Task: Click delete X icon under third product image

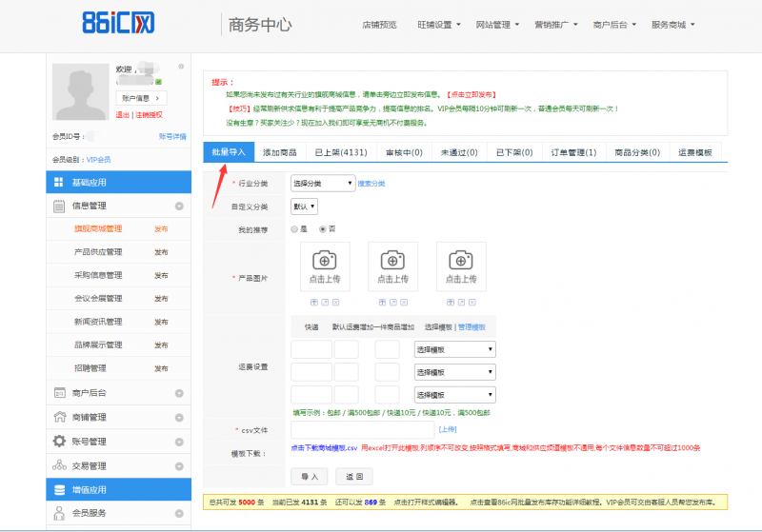Action: [x=471, y=303]
